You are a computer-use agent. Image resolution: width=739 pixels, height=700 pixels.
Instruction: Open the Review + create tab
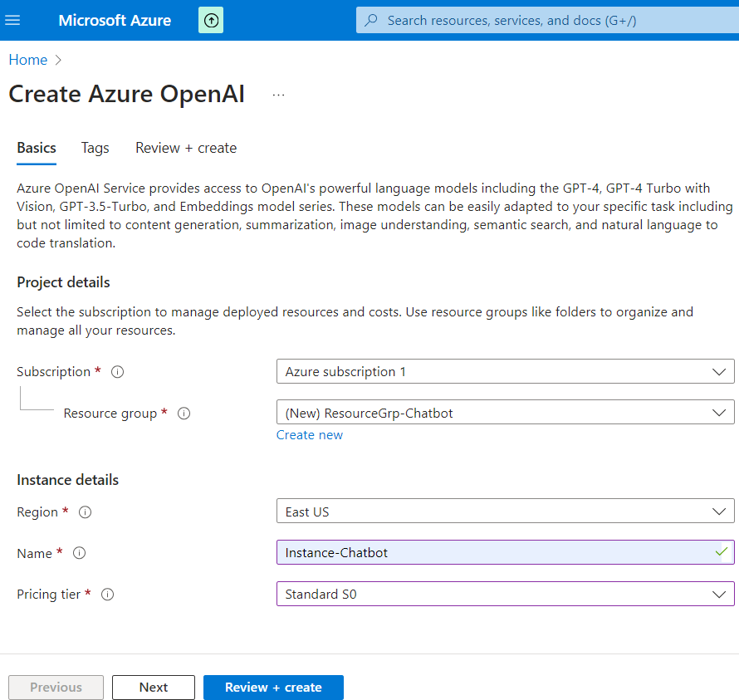185,148
